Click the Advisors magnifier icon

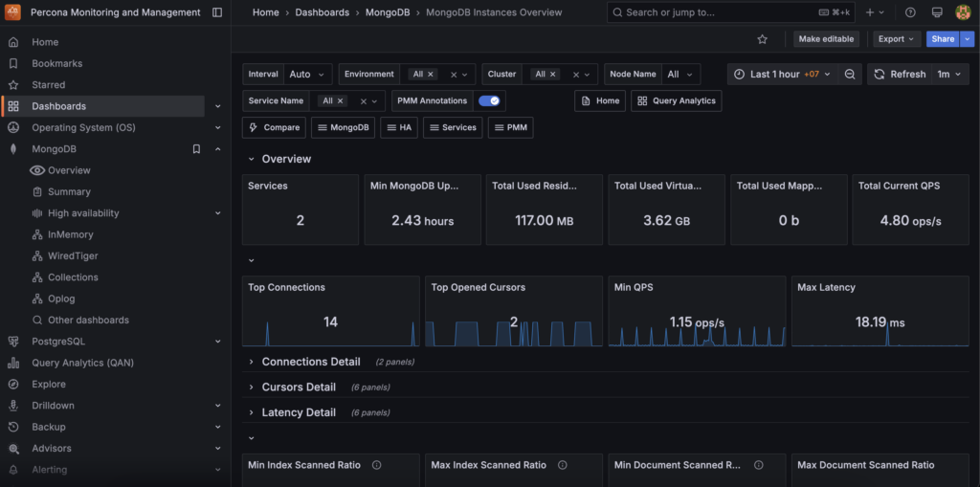click(13, 448)
